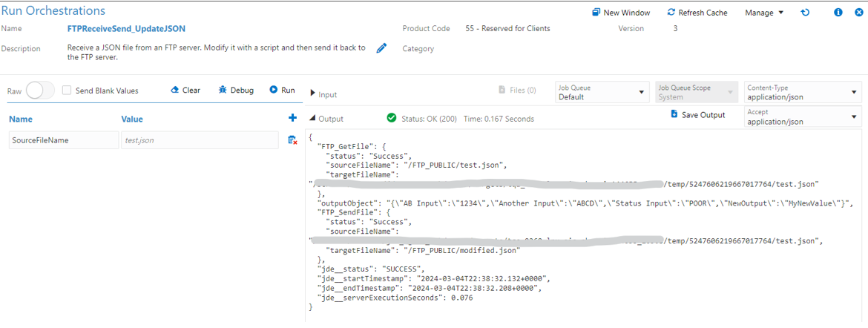Screen dimensions: 868x328
Task: Click the green Status OK check icon
Action: point(392,118)
